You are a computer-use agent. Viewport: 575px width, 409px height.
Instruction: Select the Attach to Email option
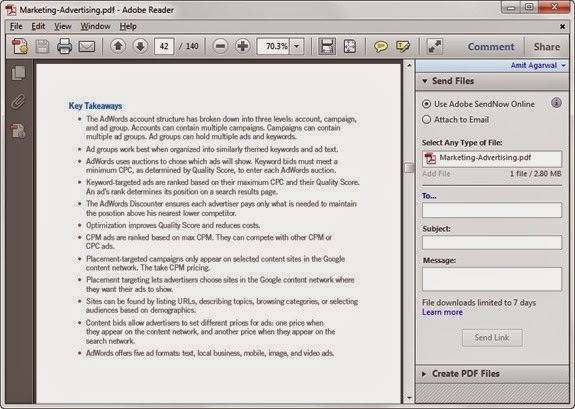426,120
